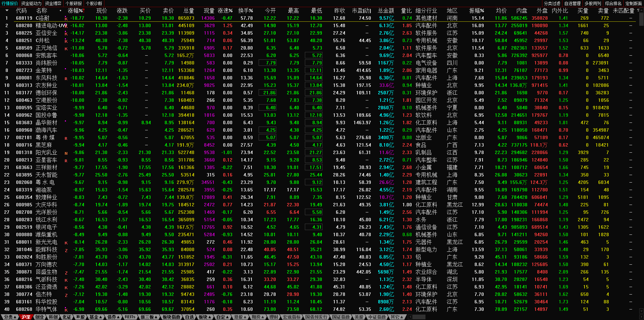Expand the 板块指数 bottom tab menu
The height and width of the screenshot is (320, 644).
(171, 317)
